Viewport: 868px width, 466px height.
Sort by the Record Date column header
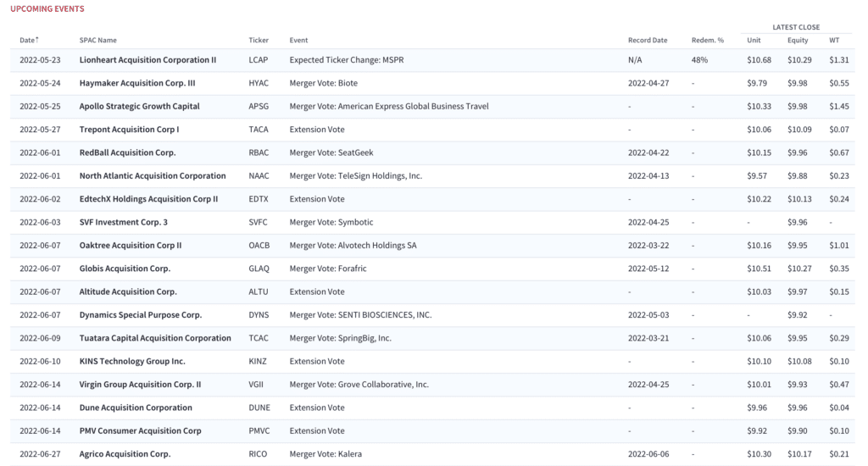648,40
